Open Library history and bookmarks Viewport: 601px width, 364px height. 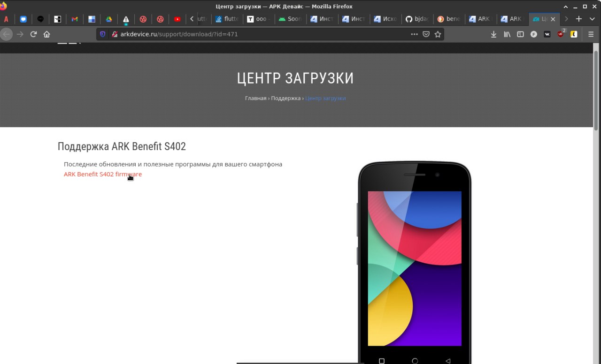pyautogui.click(x=507, y=34)
